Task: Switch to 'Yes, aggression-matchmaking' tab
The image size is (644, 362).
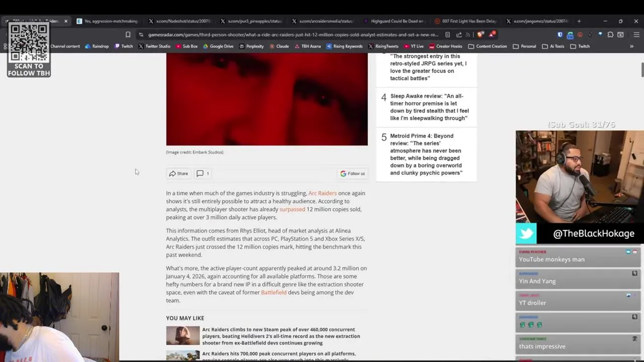Action: 107,21
